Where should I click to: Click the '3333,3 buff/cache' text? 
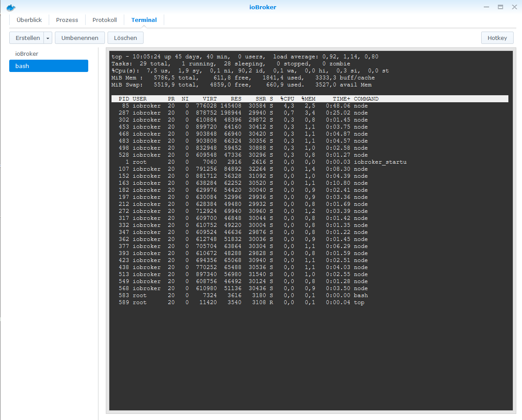tap(345, 78)
